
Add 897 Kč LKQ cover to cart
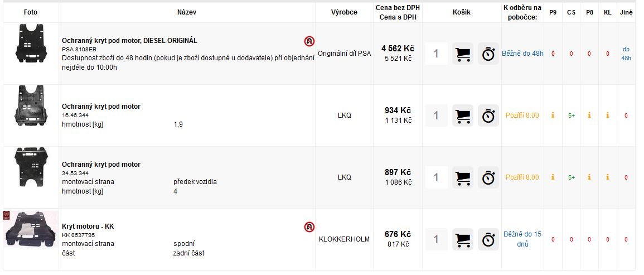pyautogui.click(x=463, y=177)
